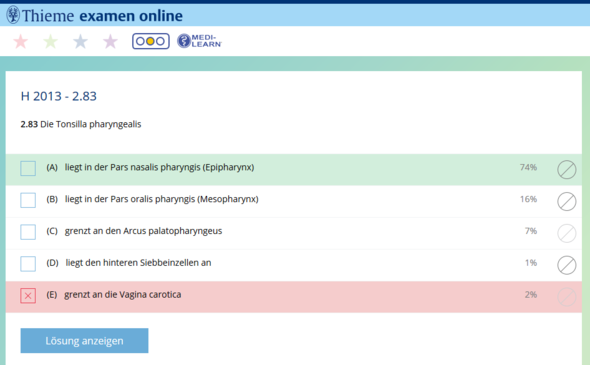590x365 pixels.
Task: Click the Thieme tree logo emblem
Action: (13, 15)
